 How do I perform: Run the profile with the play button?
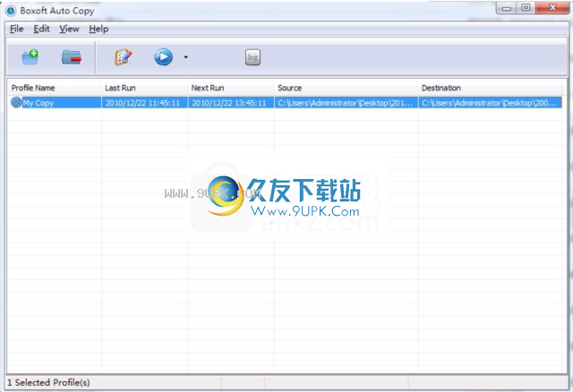(x=163, y=57)
